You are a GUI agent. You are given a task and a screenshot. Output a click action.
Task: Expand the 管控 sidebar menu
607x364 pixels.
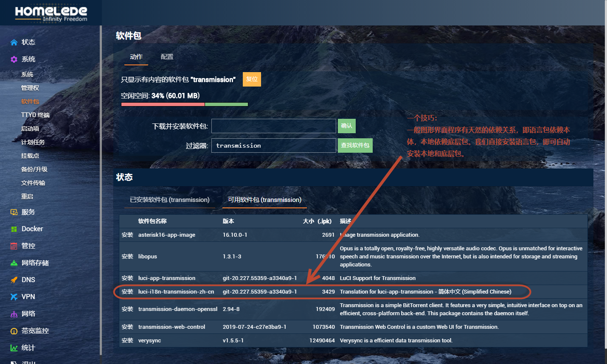(28, 246)
